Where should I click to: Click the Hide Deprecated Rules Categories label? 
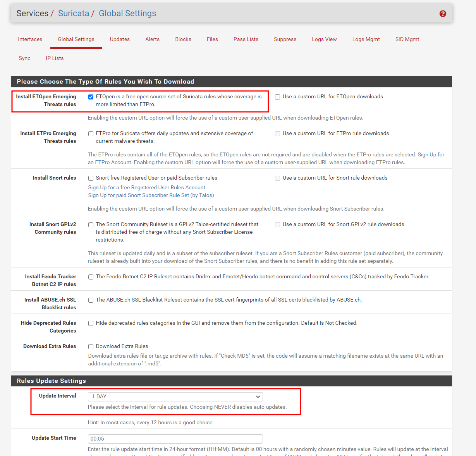[x=48, y=327]
